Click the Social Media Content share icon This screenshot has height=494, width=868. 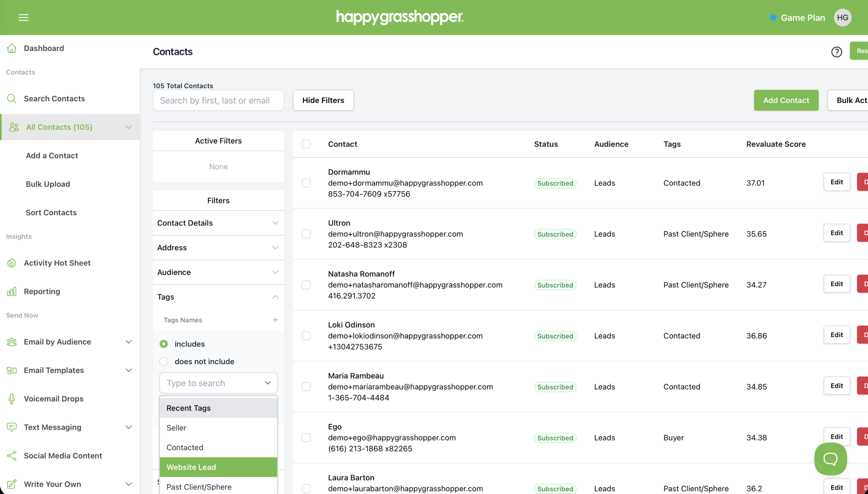pos(12,456)
